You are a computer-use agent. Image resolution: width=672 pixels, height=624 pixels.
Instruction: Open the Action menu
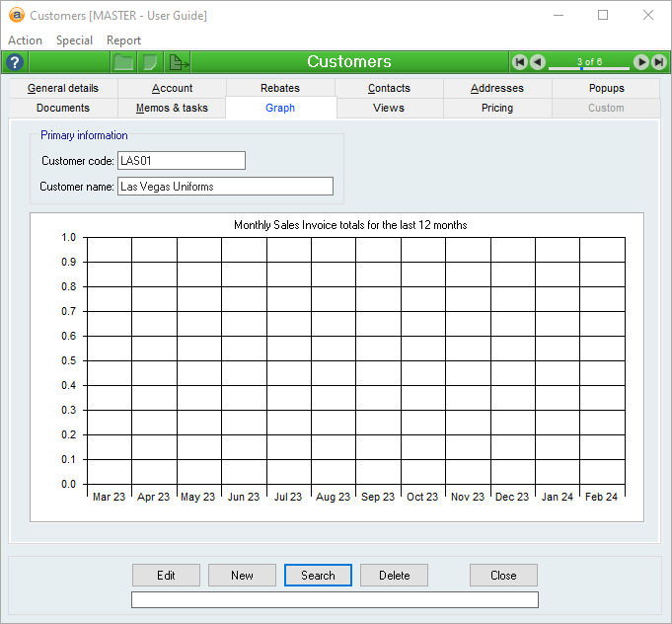tap(25, 40)
